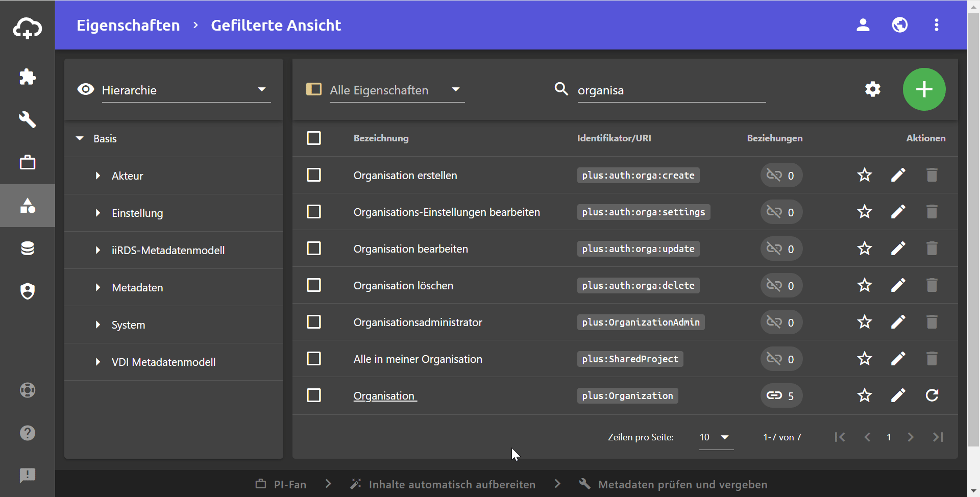
Task: Click the plus:auth:orga:update identifier chip
Action: [639, 248]
